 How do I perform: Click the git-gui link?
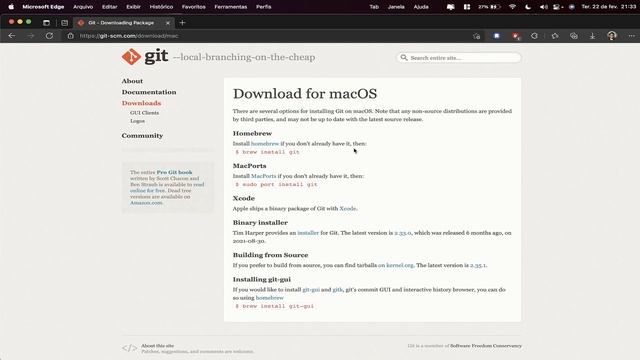[x=311, y=289]
